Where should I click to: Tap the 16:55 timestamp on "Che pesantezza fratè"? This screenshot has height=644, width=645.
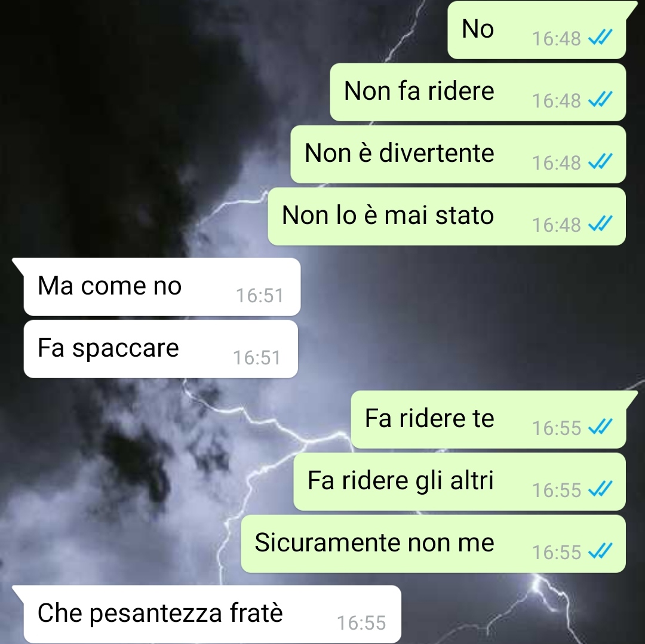coord(361,622)
